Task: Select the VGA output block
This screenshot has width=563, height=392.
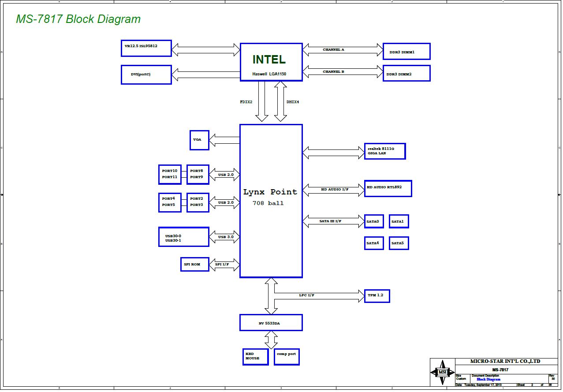Action: click(199, 140)
